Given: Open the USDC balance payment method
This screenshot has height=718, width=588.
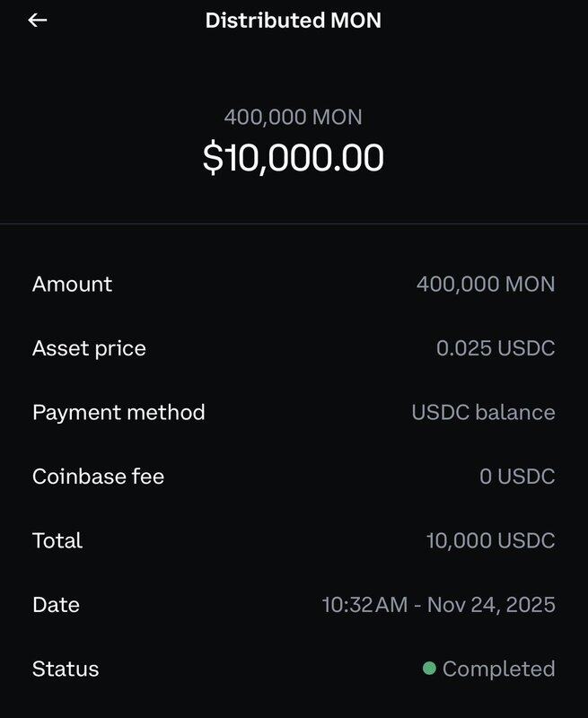Looking at the screenshot, I should pos(483,412).
